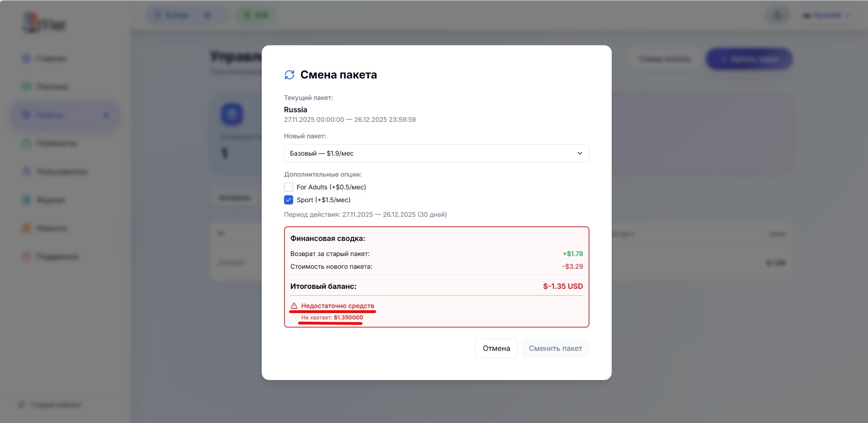868x423 pixels.
Task: Expand the Пакеты sidebar submenu arrow
Action: click(106, 115)
